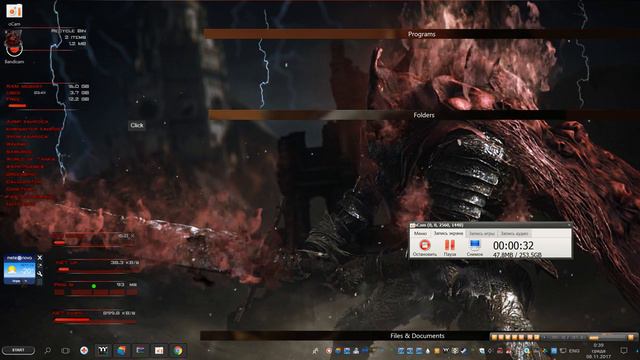Image resolution: width=640 pixels, height=360 pixels.
Task: Switch to the Запись экрана tab
Action: tap(448, 233)
